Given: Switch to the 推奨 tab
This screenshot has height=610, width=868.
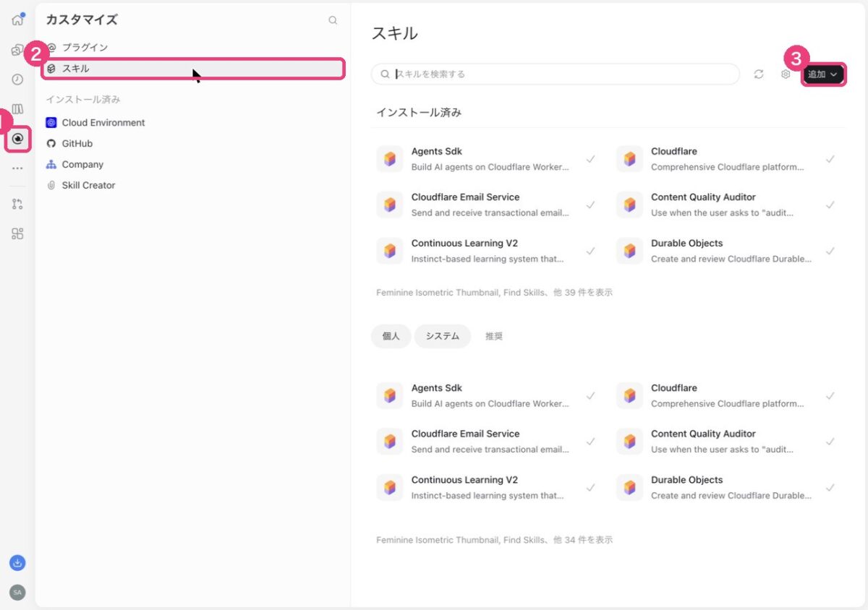Looking at the screenshot, I should click(x=494, y=336).
